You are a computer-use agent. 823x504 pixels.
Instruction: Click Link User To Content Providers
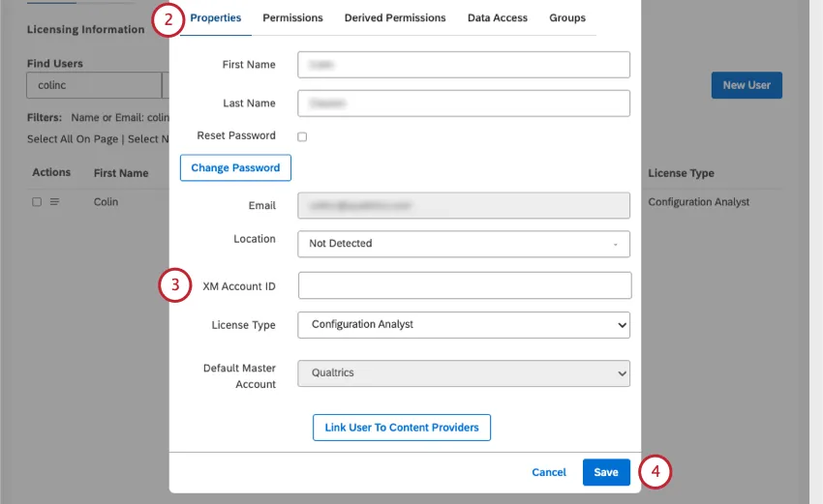pyautogui.click(x=402, y=428)
